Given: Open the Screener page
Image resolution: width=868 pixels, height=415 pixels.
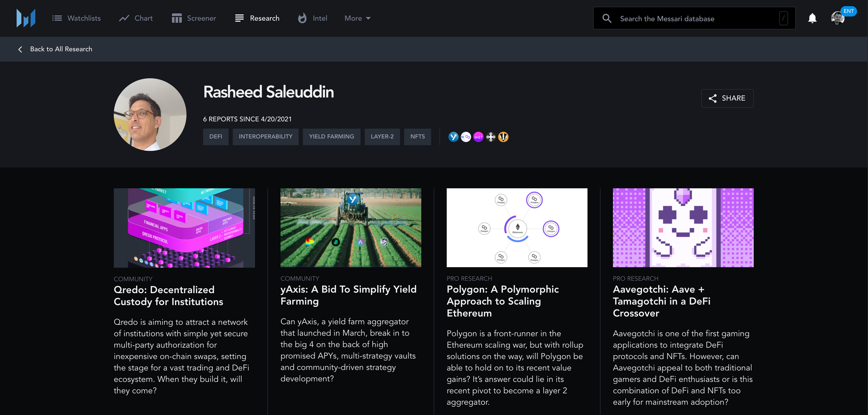Looking at the screenshot, I should [194, 18].
